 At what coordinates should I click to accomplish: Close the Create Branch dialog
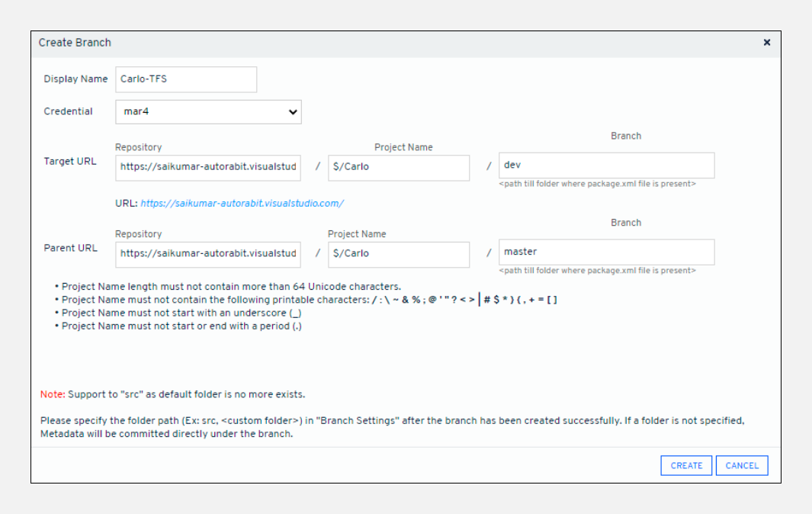767,43
